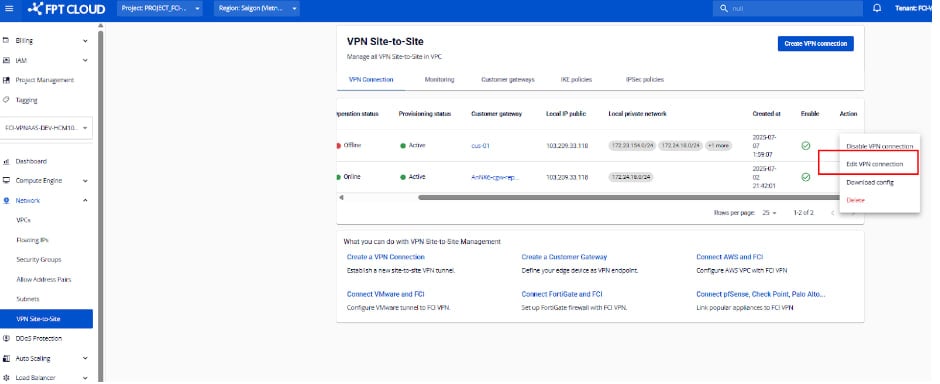Click the IAM sidebar icon
940x384 pixels.
pos(7,61)
